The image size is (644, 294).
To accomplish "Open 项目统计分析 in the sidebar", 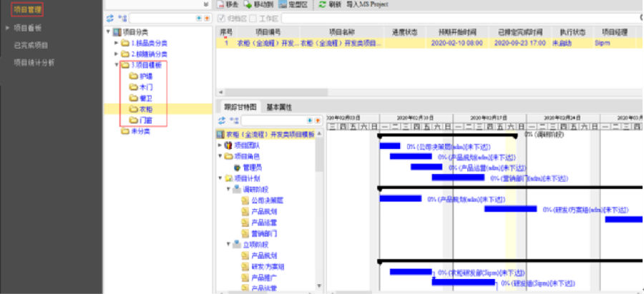I will coord(33,62).
